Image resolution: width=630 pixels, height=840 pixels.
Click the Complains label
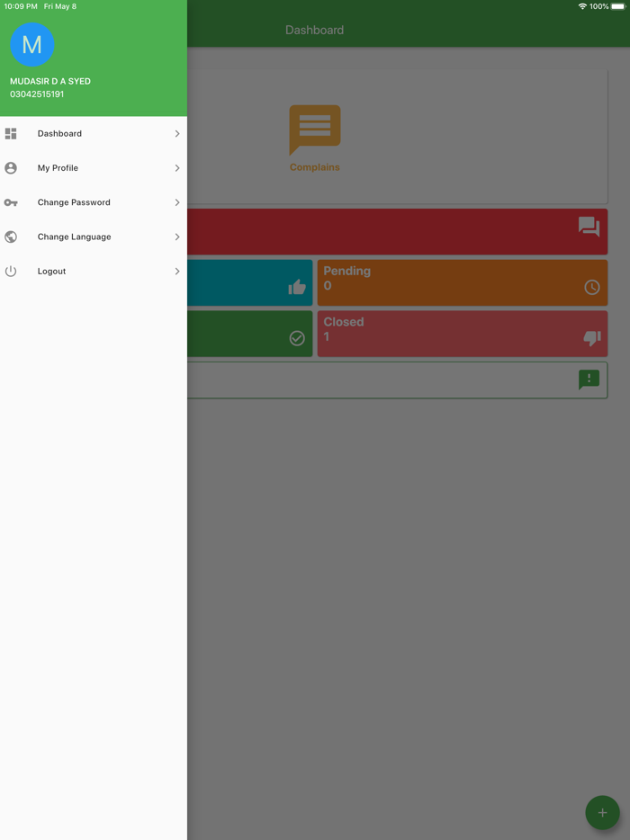pyautogui.click(x=315, y=167)
